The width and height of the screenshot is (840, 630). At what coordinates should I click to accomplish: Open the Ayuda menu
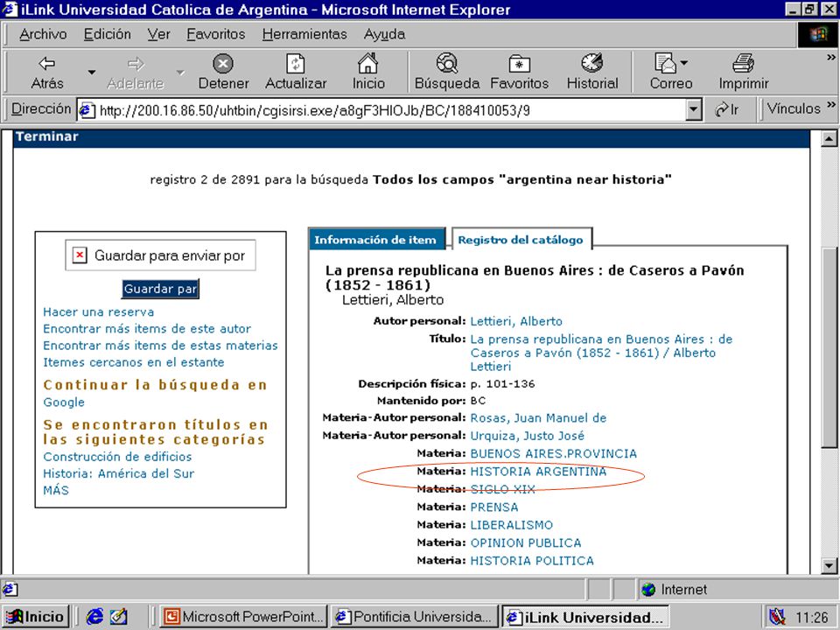[x=384, y=34]
